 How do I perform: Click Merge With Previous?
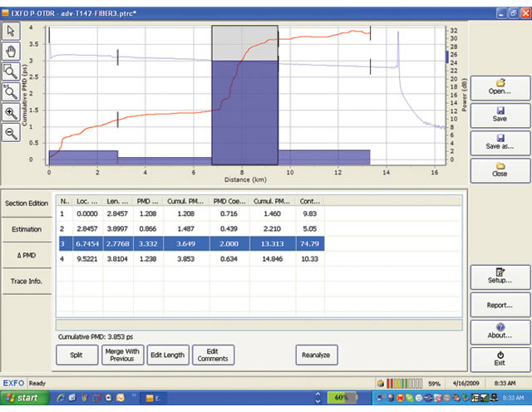(x=122, y=355)
